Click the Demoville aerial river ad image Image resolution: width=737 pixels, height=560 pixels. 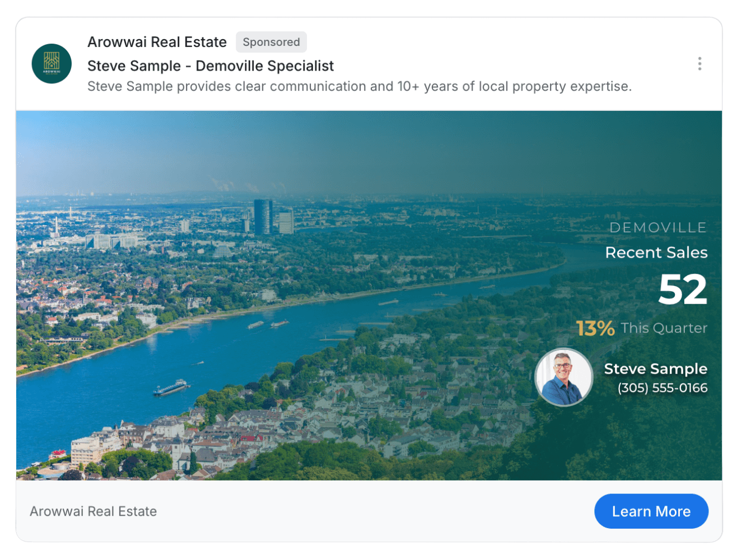(369, 296)
